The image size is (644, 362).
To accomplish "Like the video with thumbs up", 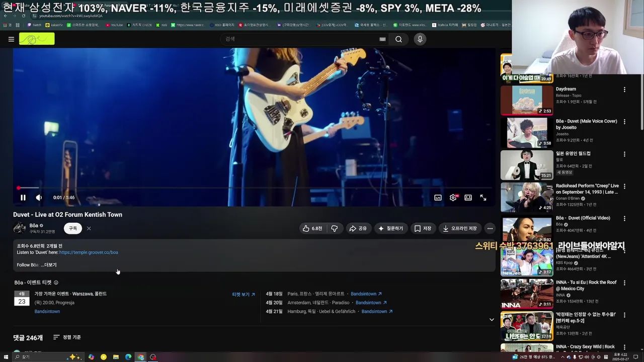I will [312, 228].
